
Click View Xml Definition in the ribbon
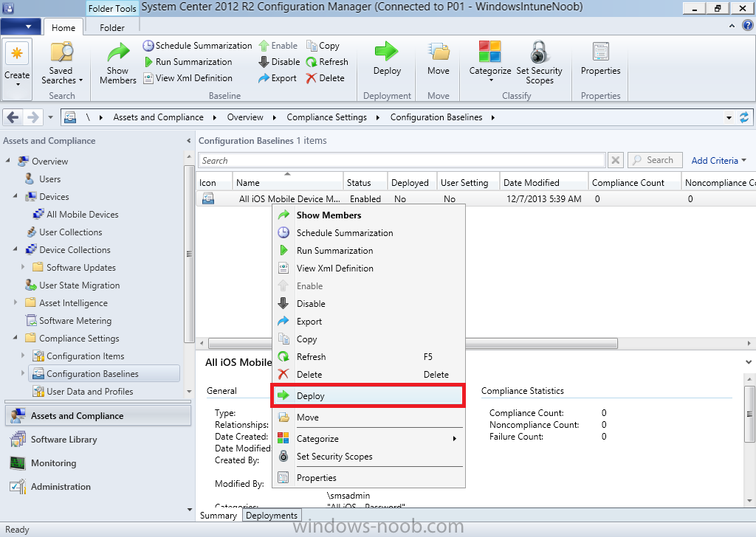tap(188, 78)
